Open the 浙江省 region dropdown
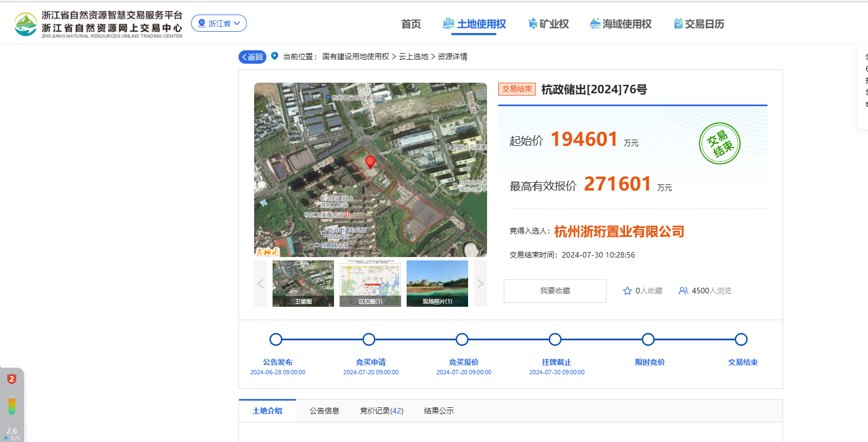Image resolution: width=868 pixels, height=442 pixels. (219, 23)
